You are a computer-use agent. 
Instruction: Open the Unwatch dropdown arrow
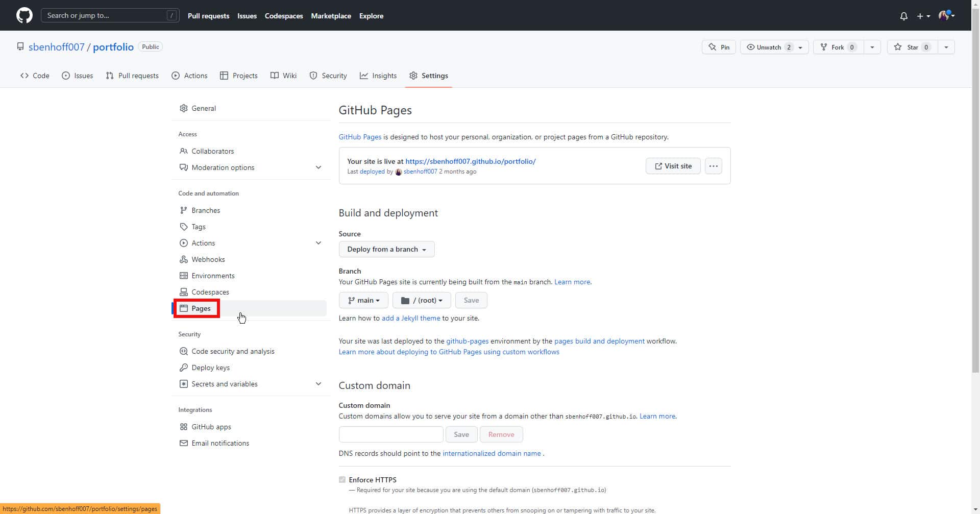(x=801, y=47)
